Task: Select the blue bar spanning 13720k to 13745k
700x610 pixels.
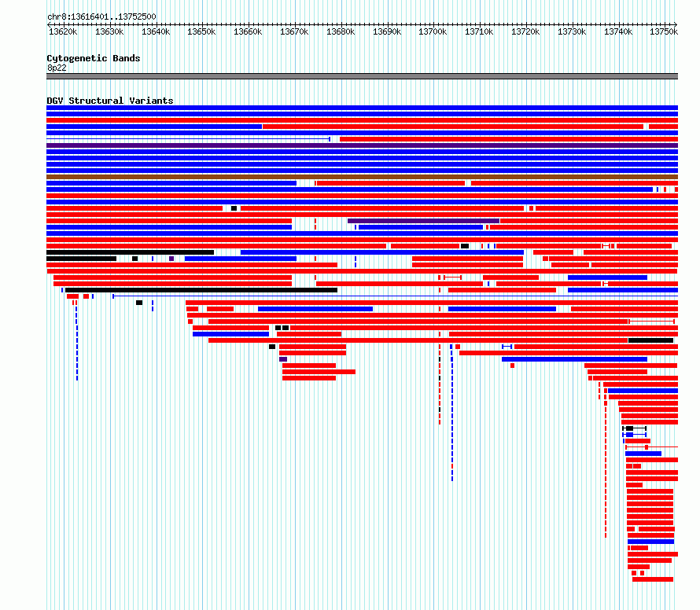Action: pyautogui.click(x=574, y=359)
